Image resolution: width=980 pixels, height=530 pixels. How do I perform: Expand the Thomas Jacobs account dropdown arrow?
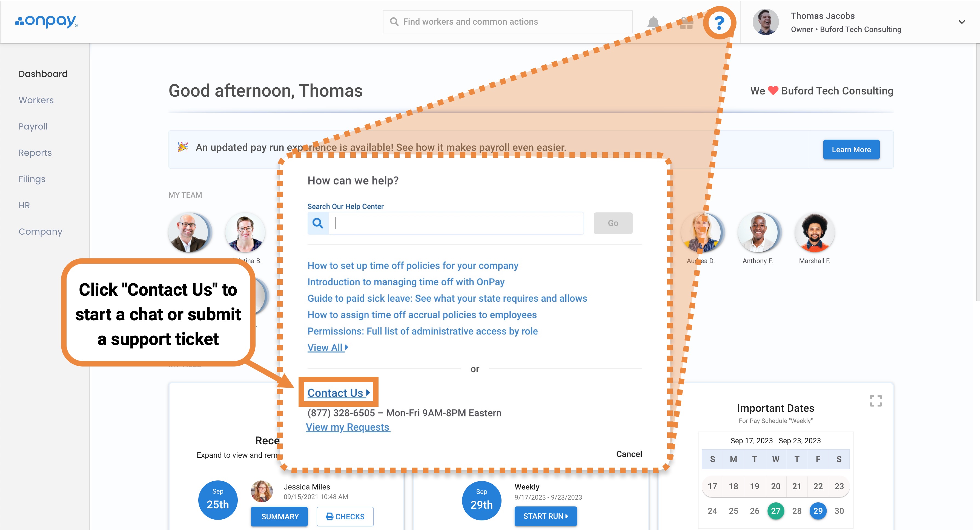point(961,22)
